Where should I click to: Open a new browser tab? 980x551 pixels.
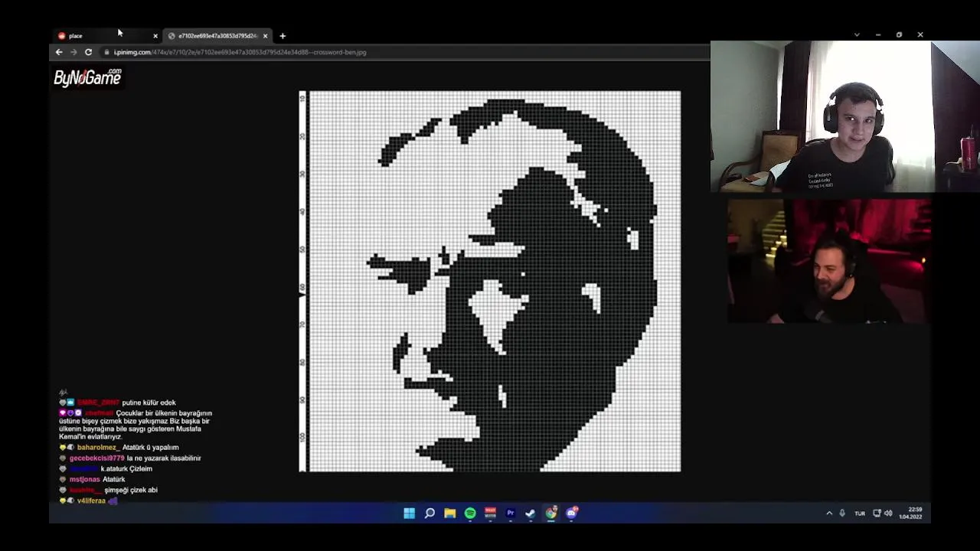tap(283, 36)
